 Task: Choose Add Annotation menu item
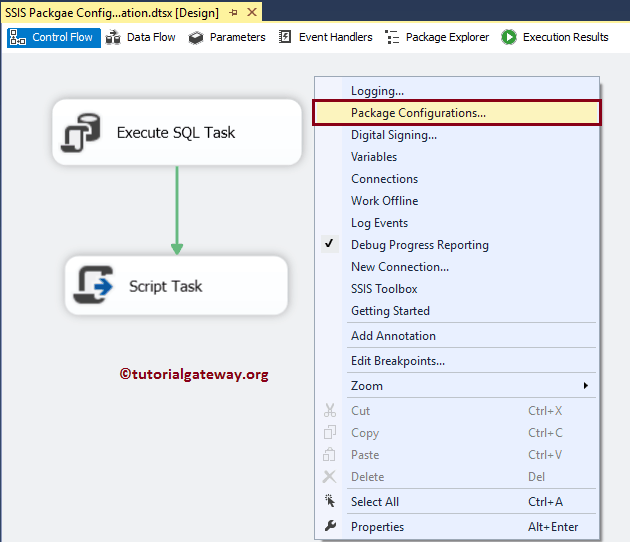point(457,336)
